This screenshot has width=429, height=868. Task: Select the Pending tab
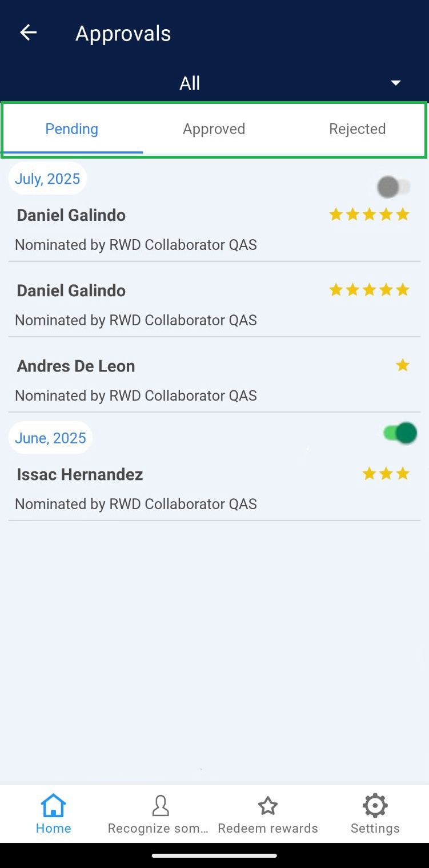tap(72, 129)
